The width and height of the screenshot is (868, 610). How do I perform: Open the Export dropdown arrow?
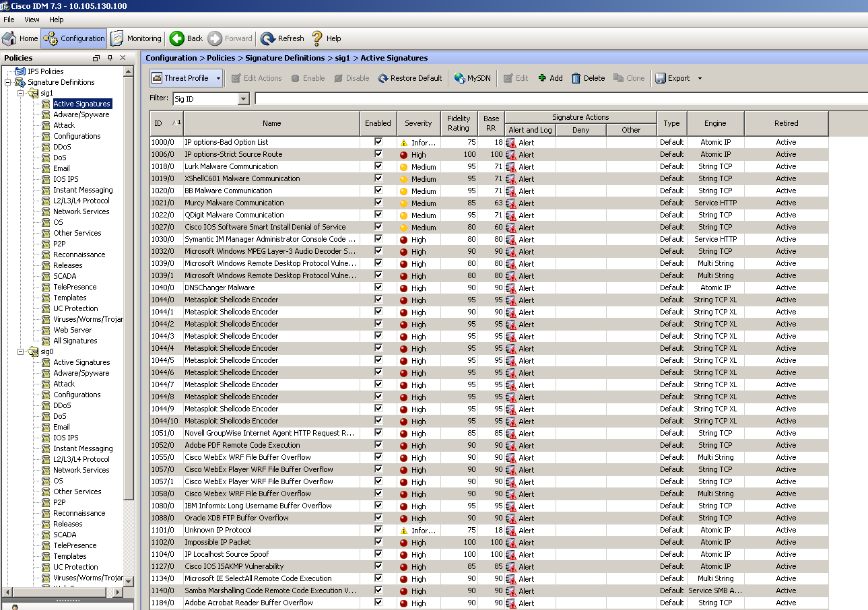point(700,78)
